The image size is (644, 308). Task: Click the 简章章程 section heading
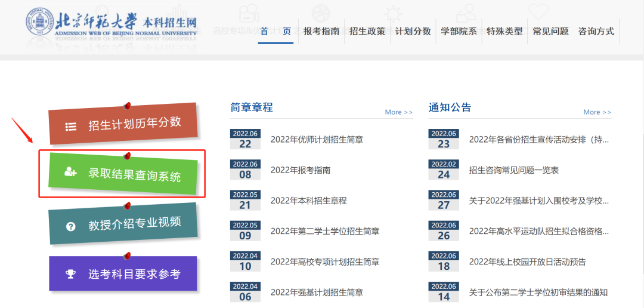click(x=252, y=107)
